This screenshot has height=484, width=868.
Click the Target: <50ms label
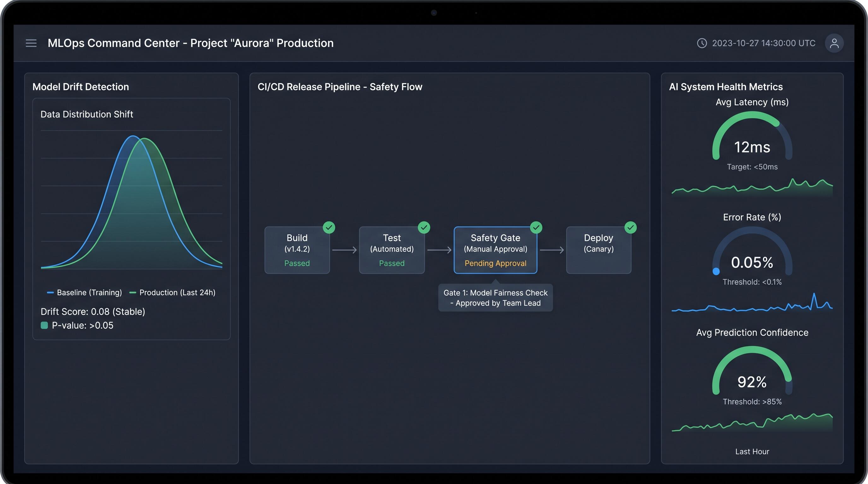(x=752, y=167)
